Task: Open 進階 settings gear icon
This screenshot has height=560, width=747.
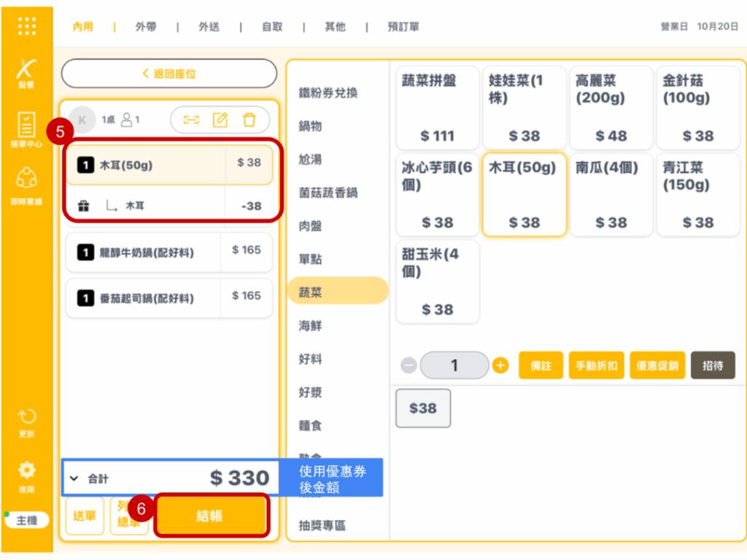Action: (26, 474)
